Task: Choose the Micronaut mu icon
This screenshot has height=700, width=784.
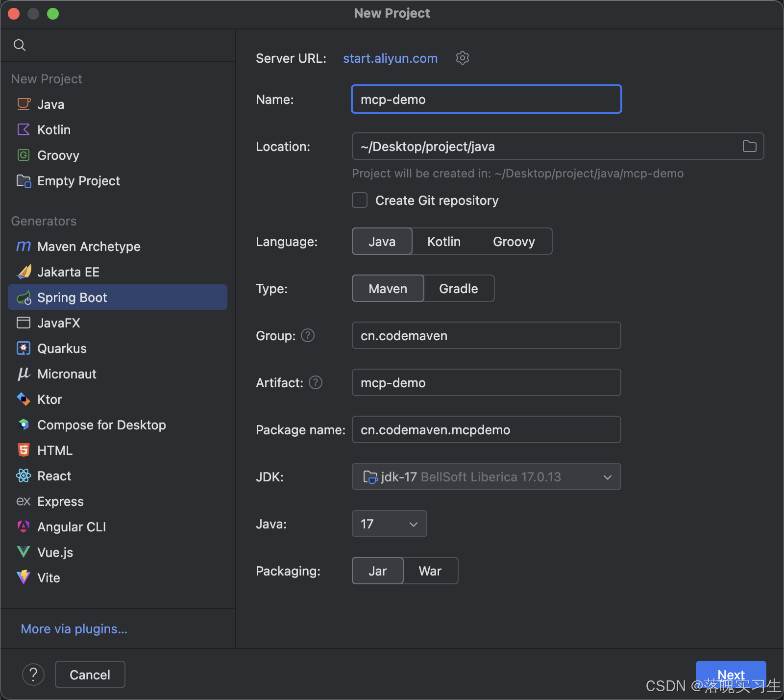Action: [x=24, y=374]
